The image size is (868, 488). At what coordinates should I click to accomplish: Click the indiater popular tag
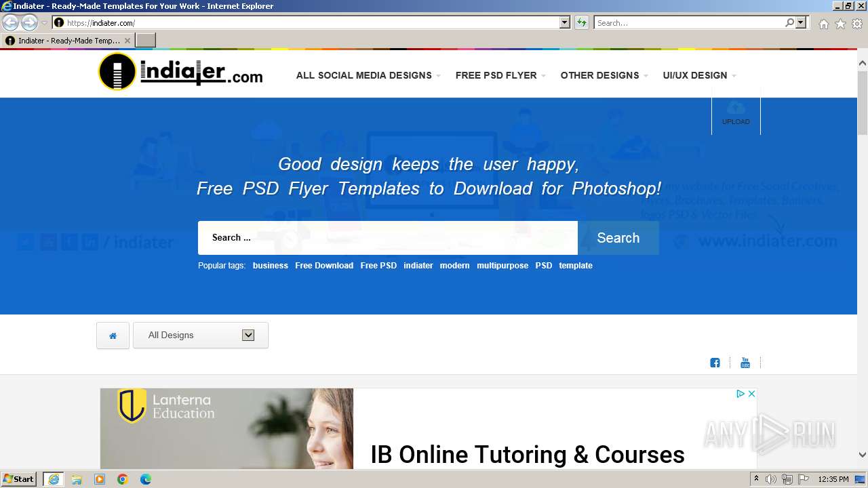tap(418, 266)
